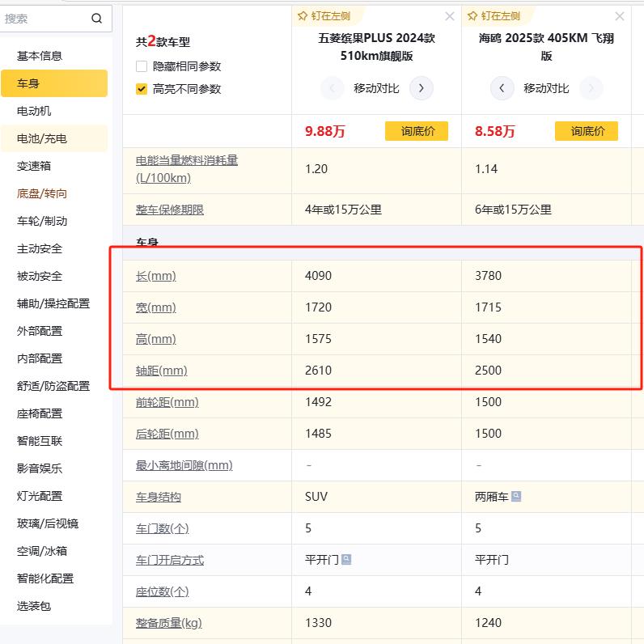Image resolution: width=644 pixels, height=644 pixels.
Task: Open 轴距(mm) parameter explanation link
Action: (x=161, y=371)
